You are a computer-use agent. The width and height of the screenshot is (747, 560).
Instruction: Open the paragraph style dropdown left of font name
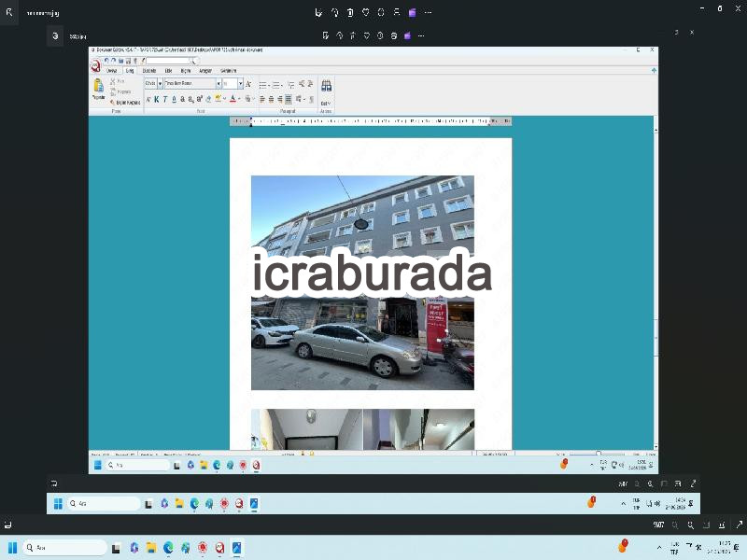click(x=160, y=83)
